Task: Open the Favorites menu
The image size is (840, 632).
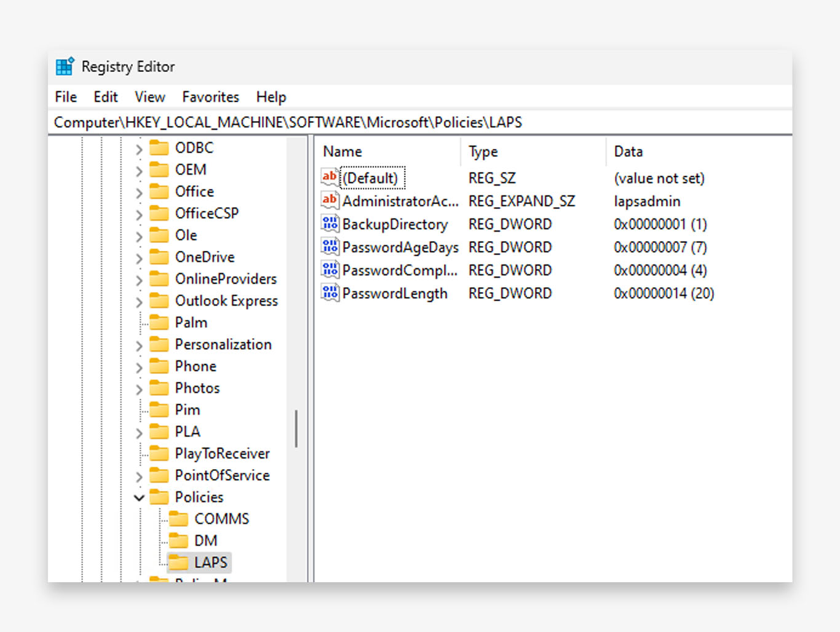Action: click(x=210, y=97)
